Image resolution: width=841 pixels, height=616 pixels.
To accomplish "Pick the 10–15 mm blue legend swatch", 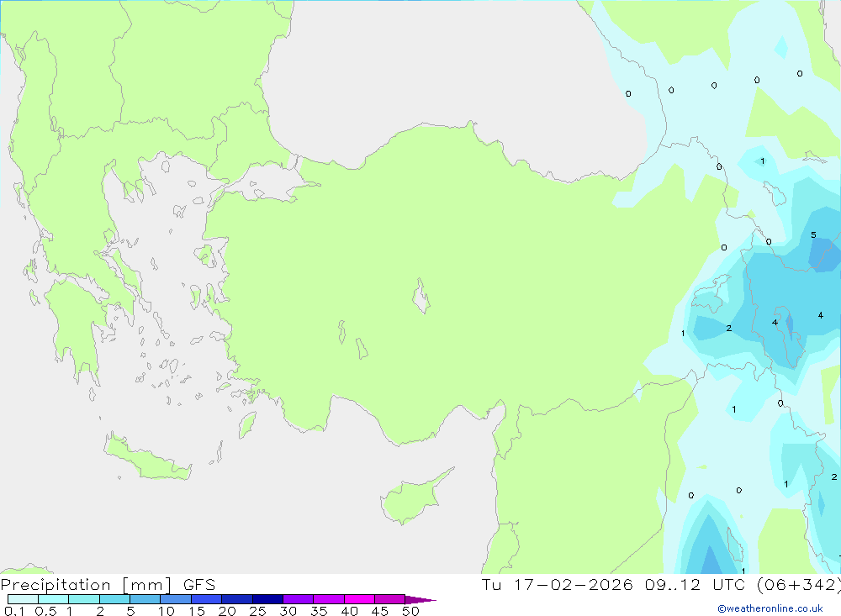I will pyautogui.click(x=176, y=599).
